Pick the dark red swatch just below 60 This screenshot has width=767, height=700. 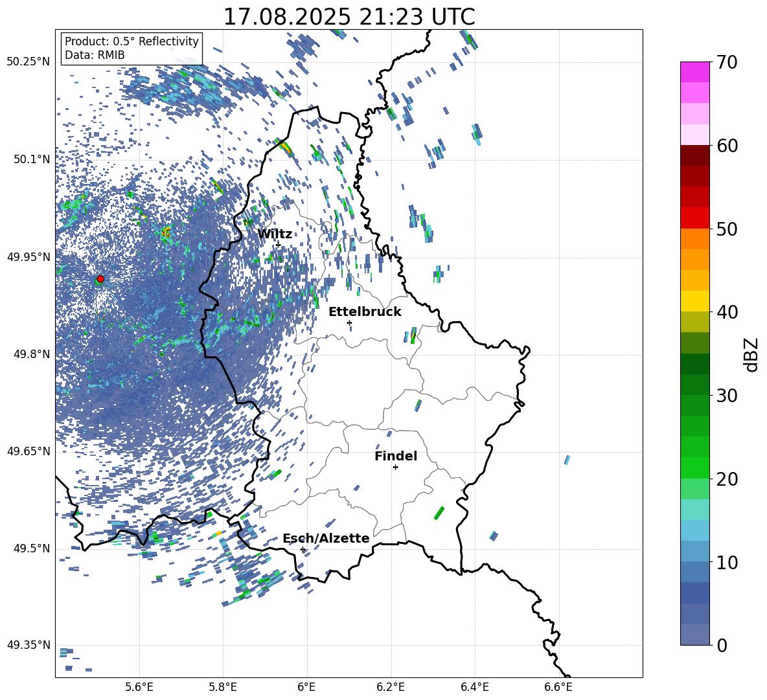coord(694,155)
